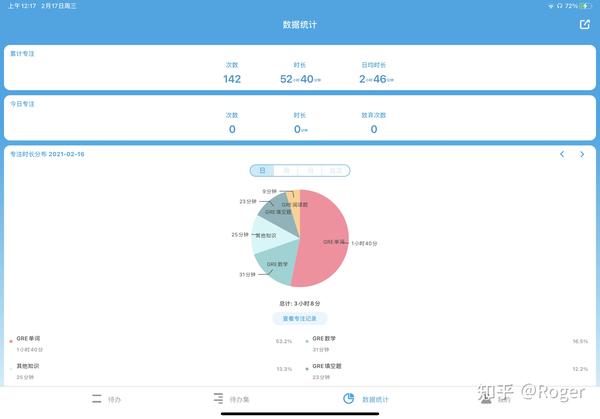Click the gray-blue GRE 填空题 pie slice
Viewport: 600px width, 419px height.
(x=277, y=214)
